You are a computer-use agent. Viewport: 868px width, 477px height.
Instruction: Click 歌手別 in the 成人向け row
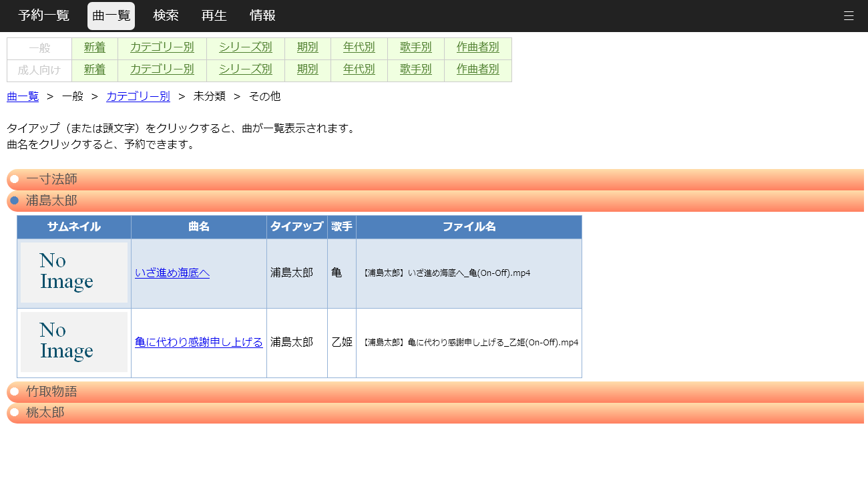point(416,69)
